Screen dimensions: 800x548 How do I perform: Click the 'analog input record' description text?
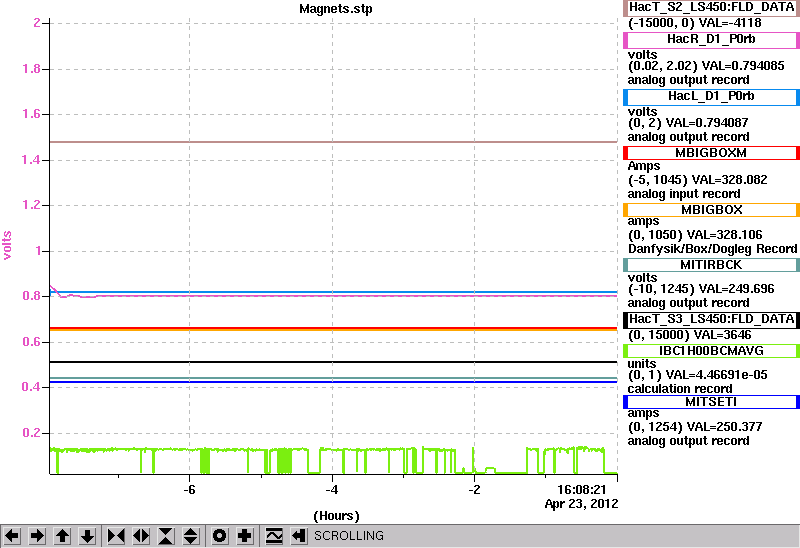(x=684, y=194)
